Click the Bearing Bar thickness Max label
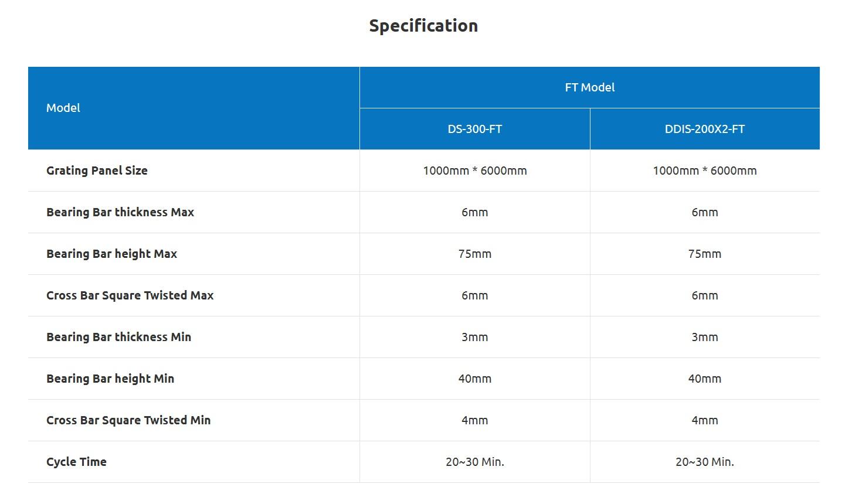 click(120, 212)
